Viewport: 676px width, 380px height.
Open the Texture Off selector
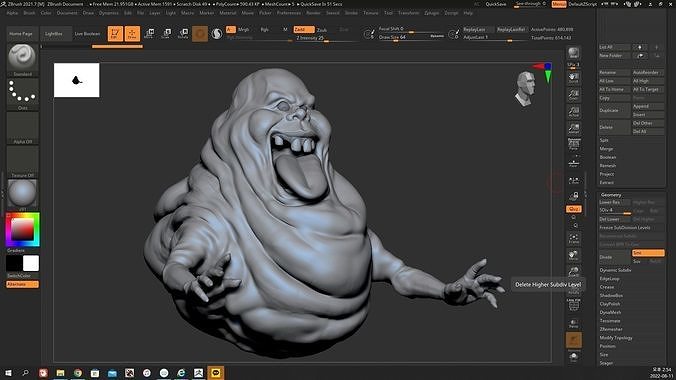22,162
